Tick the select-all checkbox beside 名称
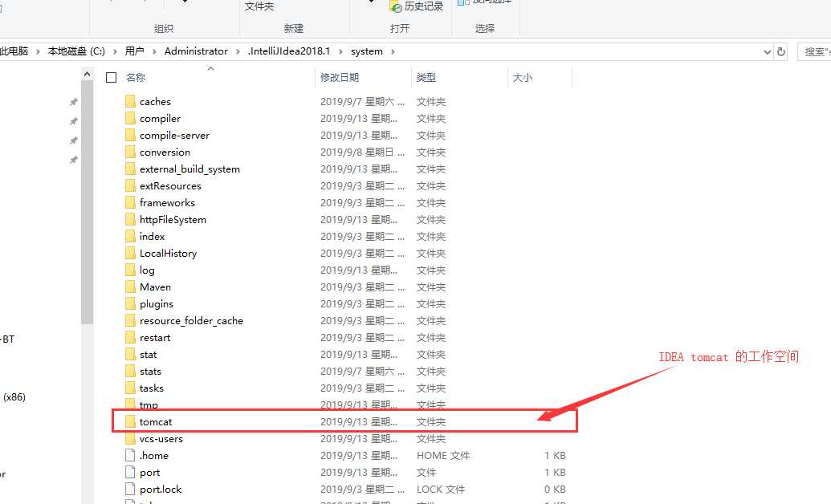 click(112, 77)
